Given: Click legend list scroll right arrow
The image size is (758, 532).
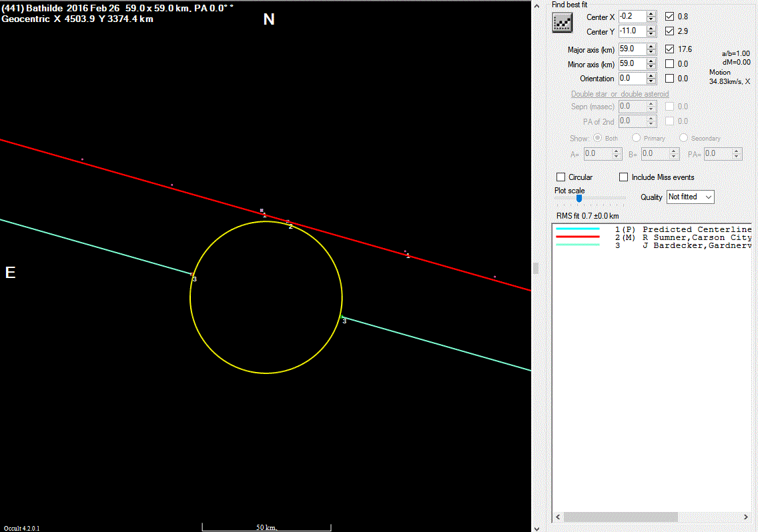Looking at the screenshot, I should coord(745,517).
